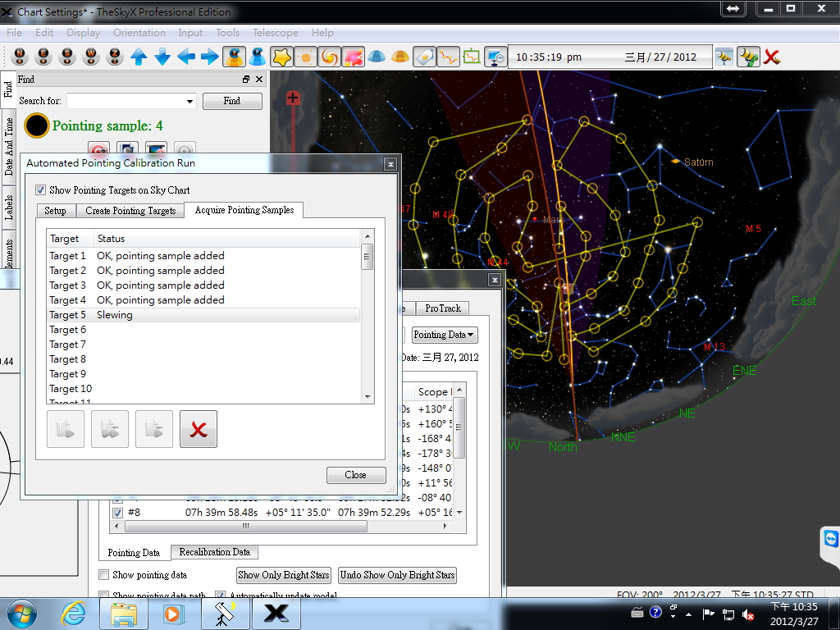Toggle the pink nebula display icon
Screen dimensions: 840x630
353,57
